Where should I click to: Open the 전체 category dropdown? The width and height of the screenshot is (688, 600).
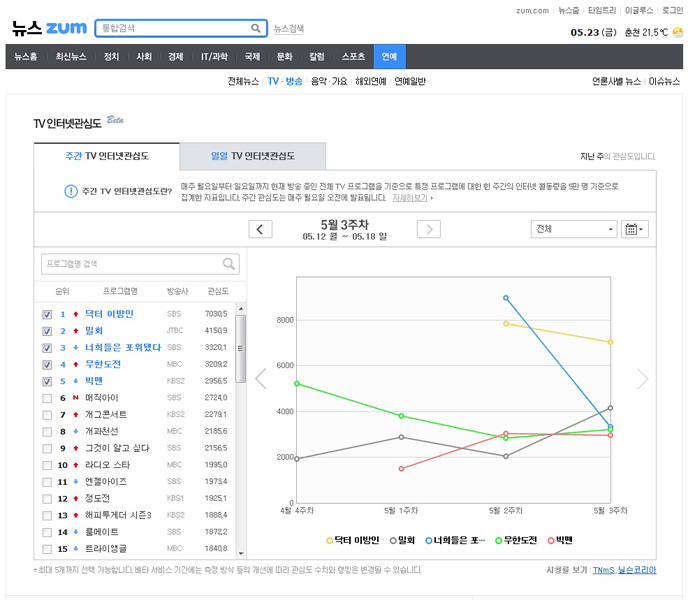pos(574,229)
